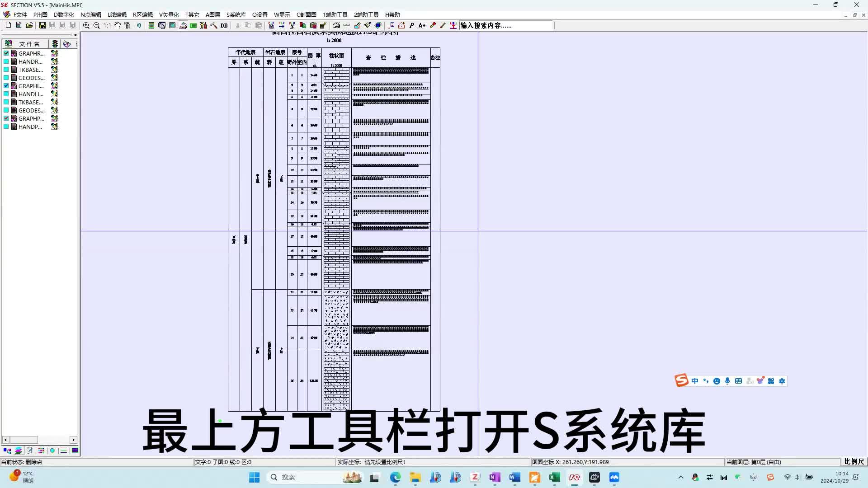The height and width of the screenshot is (488, 868).
Task: Click the P text tool icon
Action: click(412, 25)
